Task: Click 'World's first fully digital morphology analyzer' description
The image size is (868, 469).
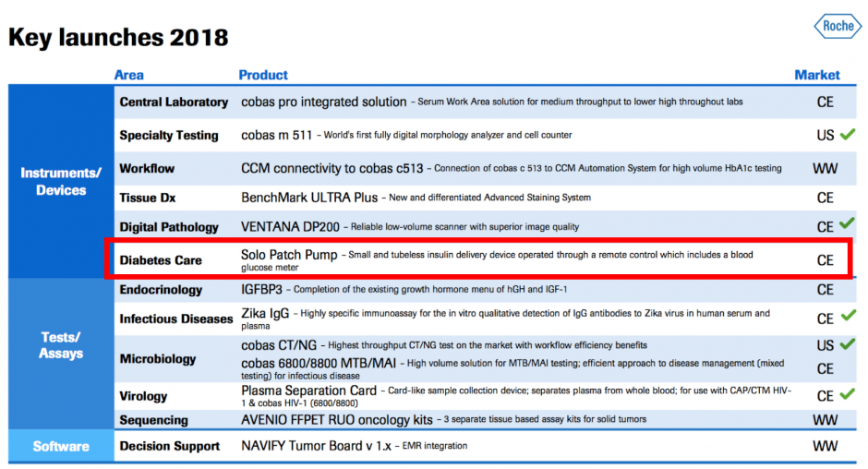Action: (x=448, y=135)
